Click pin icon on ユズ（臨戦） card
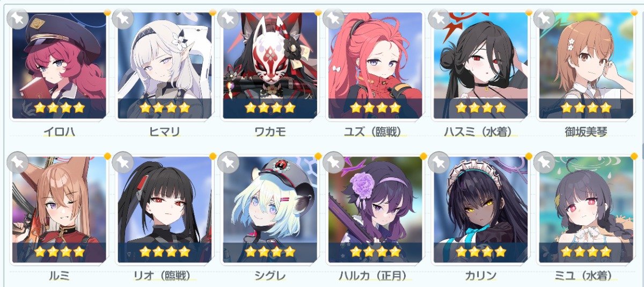 tap(334, 18)
